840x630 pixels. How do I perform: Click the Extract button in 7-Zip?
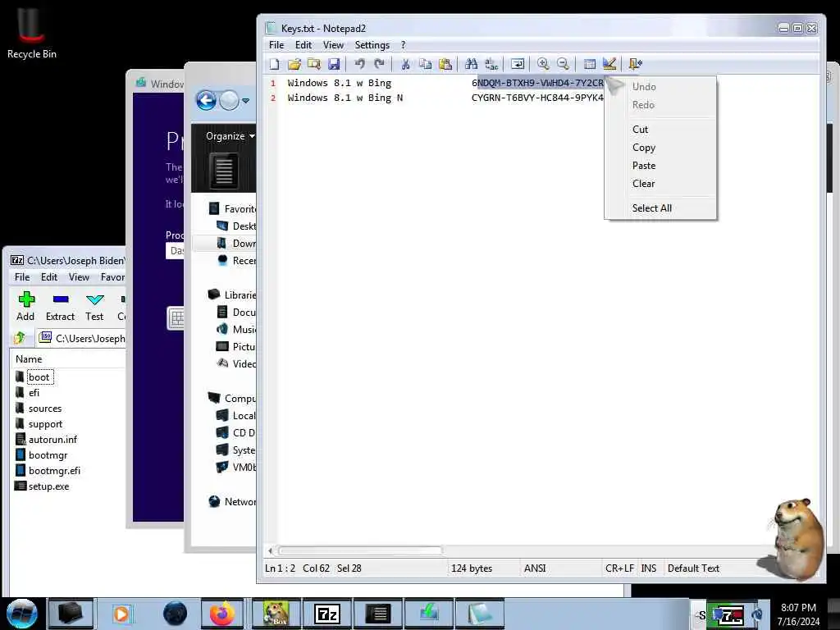pyautogui.click(x=60, y=307)
